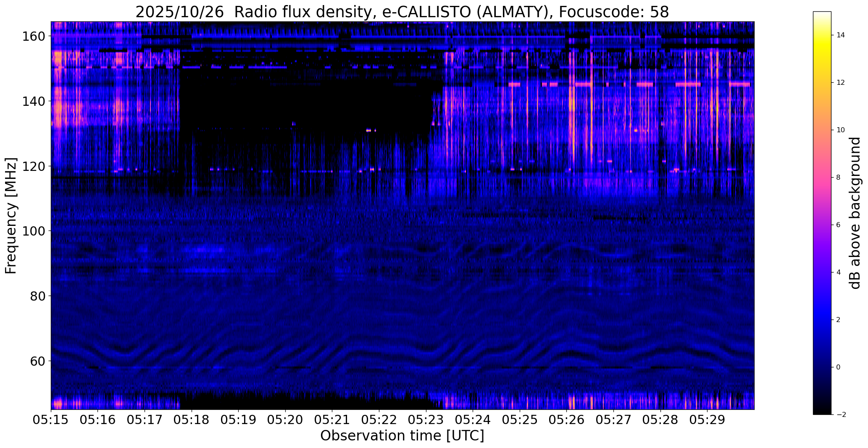Click the 05:20 time tick label

coord(286,420)
